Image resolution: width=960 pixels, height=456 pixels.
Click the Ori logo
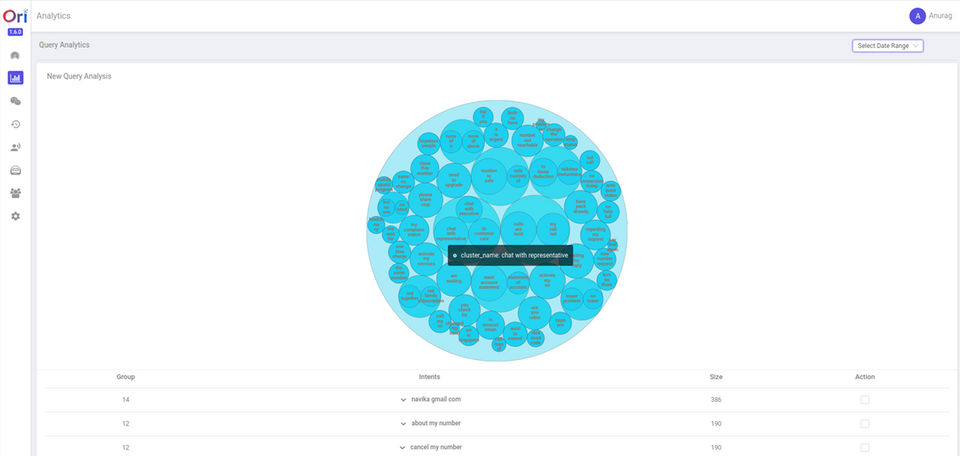coord(15,15)
